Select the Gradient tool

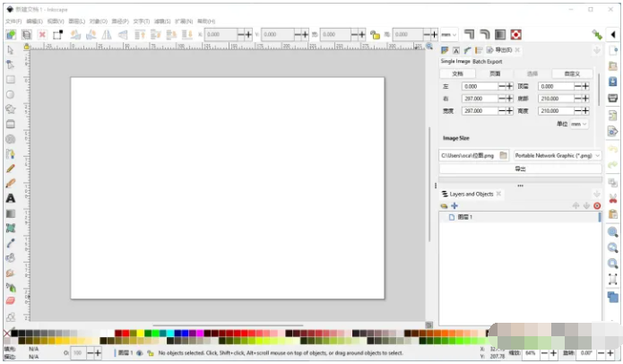11,213
